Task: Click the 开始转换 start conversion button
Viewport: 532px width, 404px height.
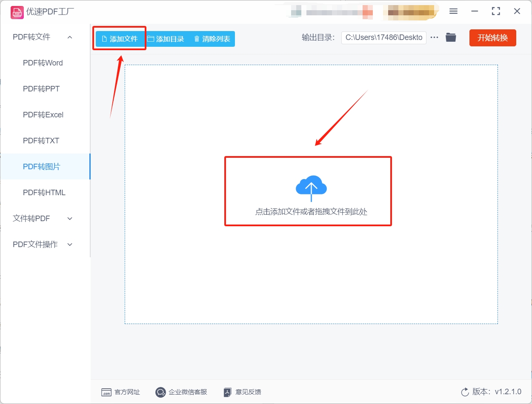Action: point(492,37)
